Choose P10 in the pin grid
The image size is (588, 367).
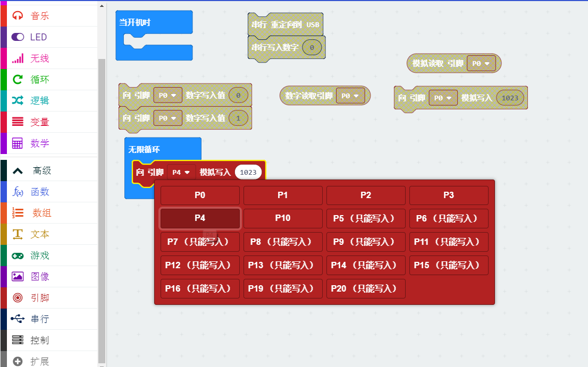pos(283,218)
